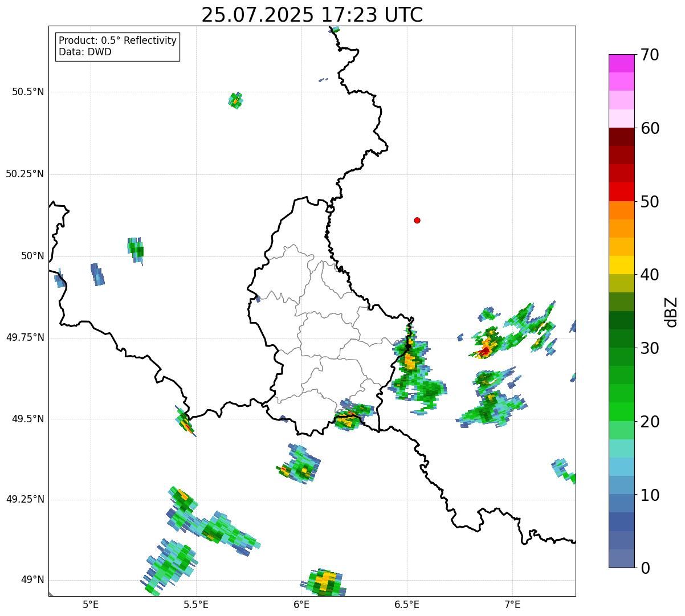Viewport: 685px width, 616px height.
Task: Click the latitude label 49.25°N
Action: pos(25,499)
